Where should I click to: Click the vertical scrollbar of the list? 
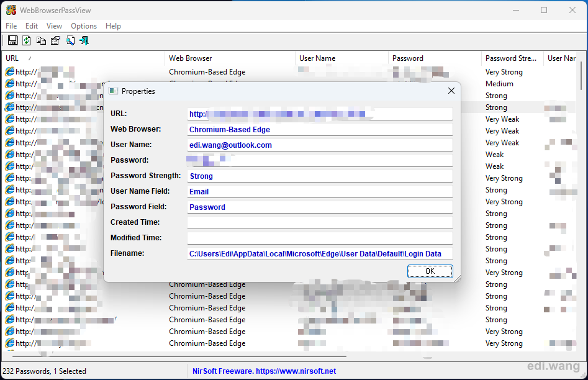point(581,76)
